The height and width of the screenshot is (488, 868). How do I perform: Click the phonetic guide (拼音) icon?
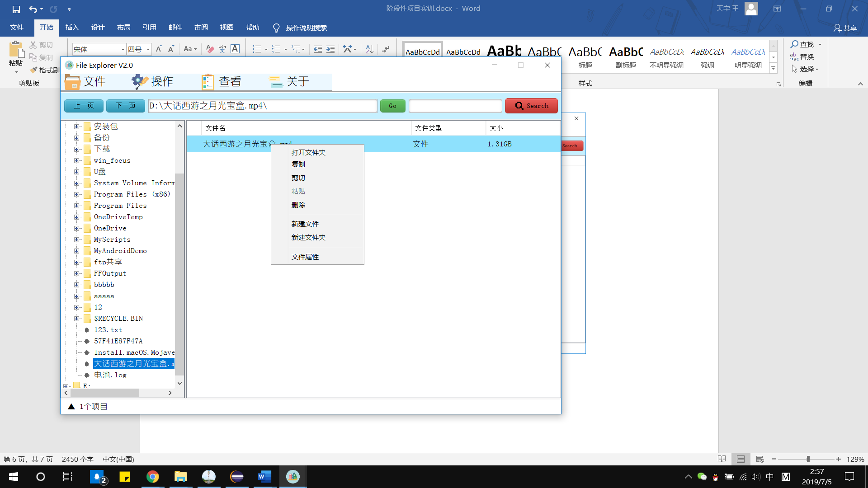(x=222, y=49)
